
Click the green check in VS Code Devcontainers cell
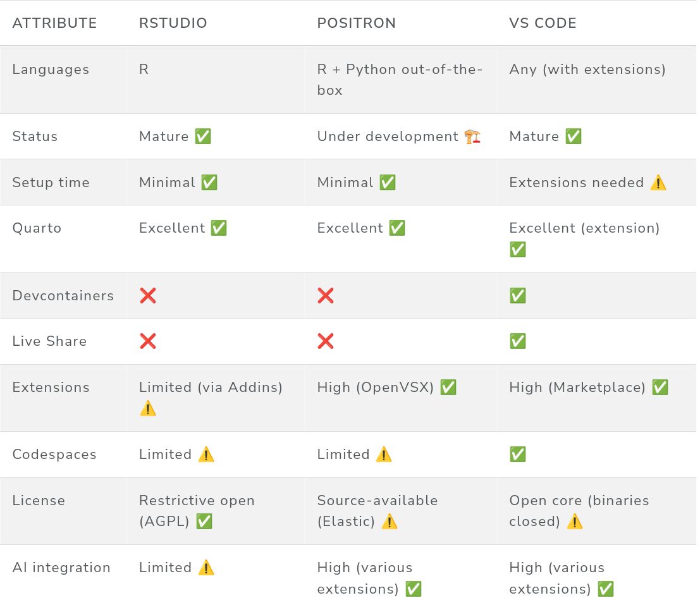pyautogui.click(x=518, y=295)
